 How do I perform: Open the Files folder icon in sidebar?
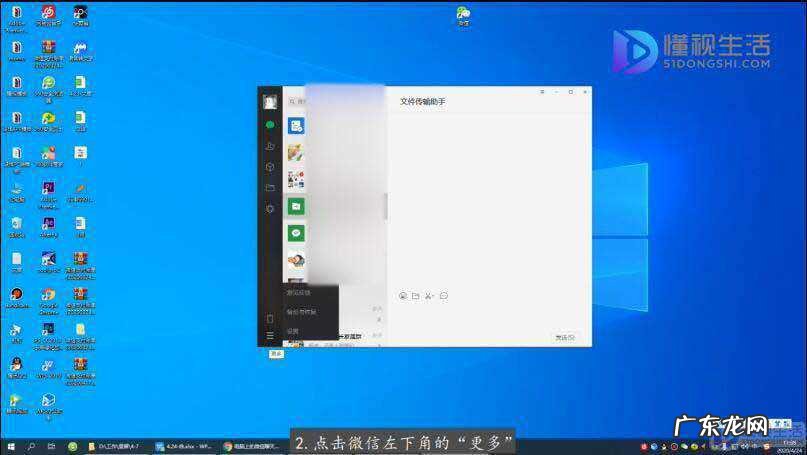[x=270, y=188]
